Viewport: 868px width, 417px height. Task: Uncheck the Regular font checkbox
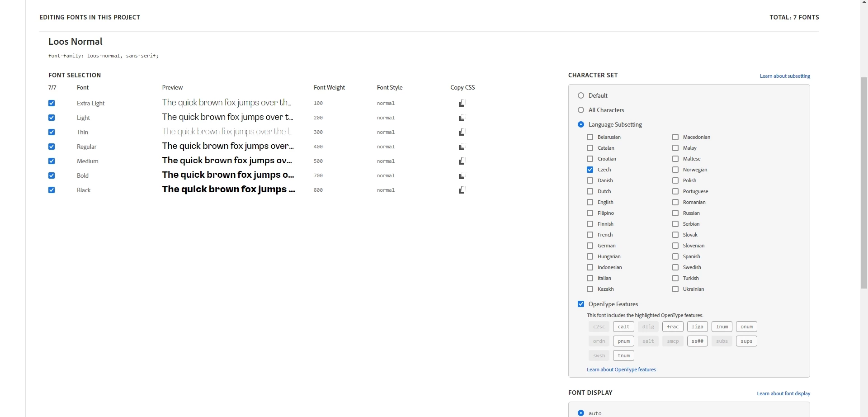(52, 147)
